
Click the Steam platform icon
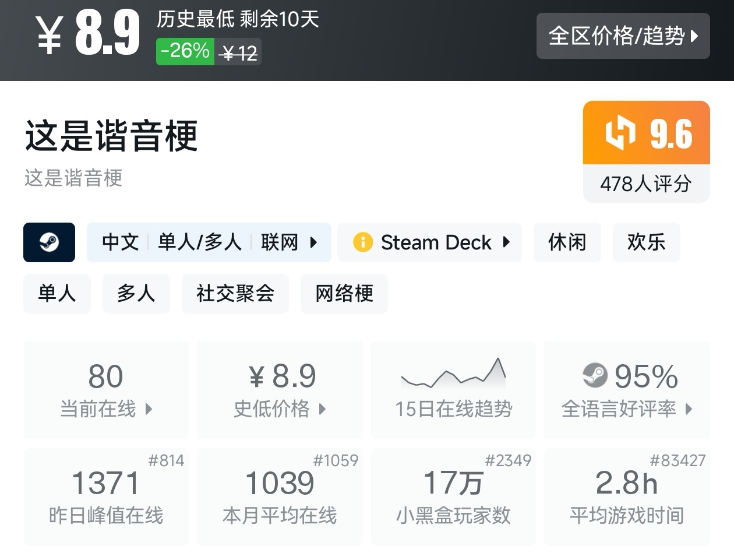tap(49, 242)
